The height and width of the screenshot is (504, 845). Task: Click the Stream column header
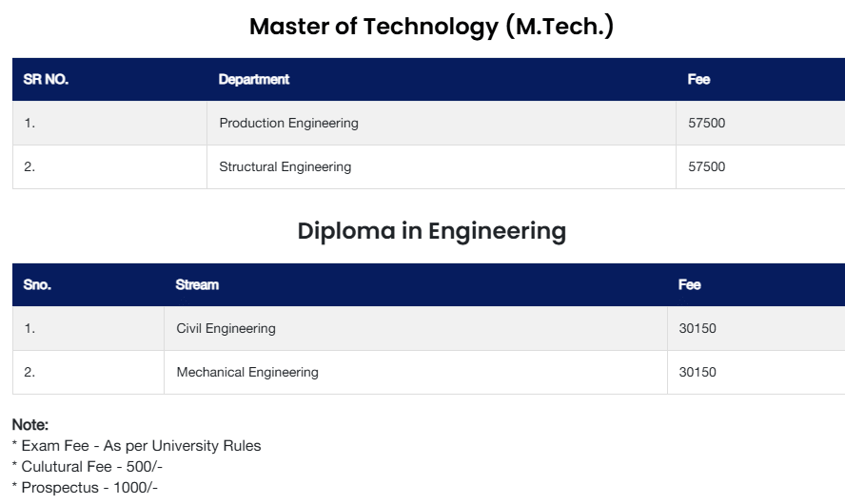pos(197,285)
